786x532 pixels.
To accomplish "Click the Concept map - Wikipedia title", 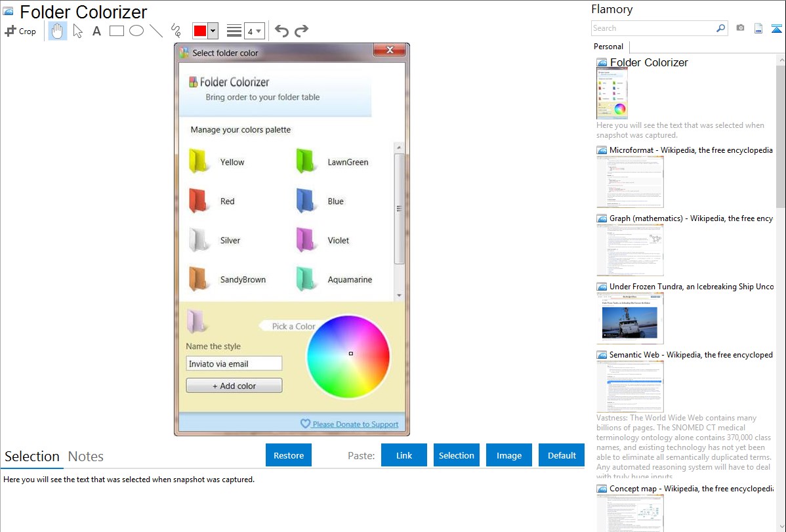I will click(692, 489).
